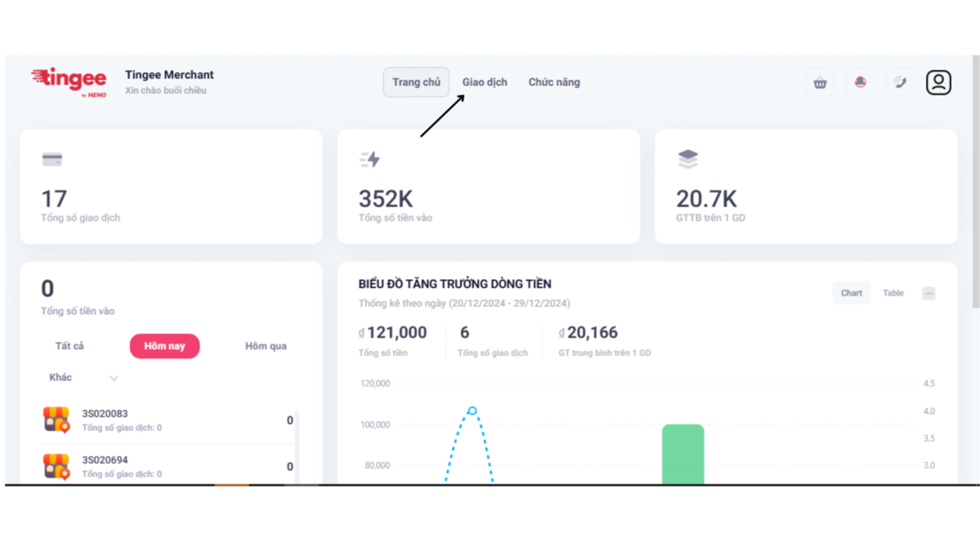Open the shopping basket icon
The image size is (980, 551).
pyautogui.click(x=819, y=82)
